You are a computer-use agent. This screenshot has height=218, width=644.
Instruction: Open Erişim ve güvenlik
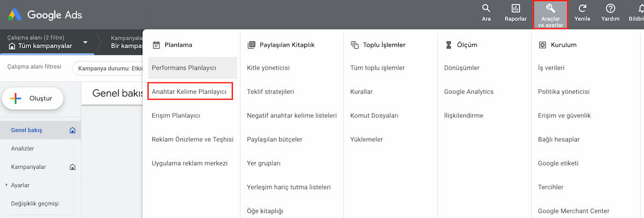[564, 115]
